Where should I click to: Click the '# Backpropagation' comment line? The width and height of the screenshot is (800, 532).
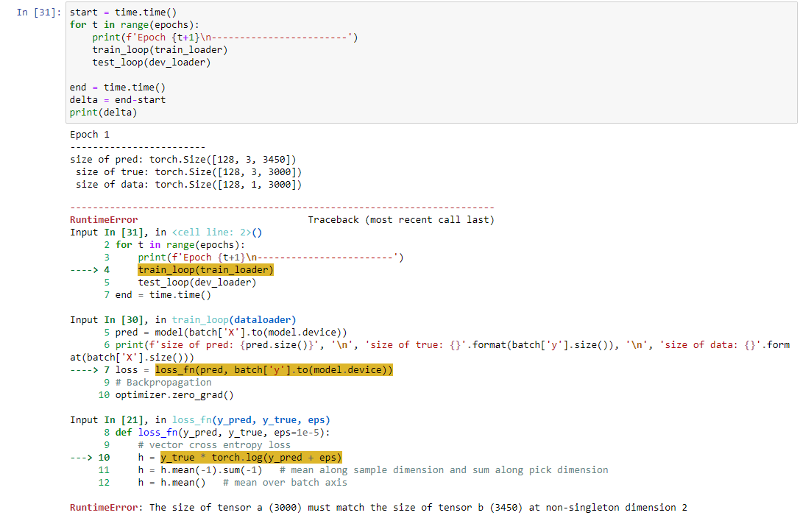[x=163, y=383]
